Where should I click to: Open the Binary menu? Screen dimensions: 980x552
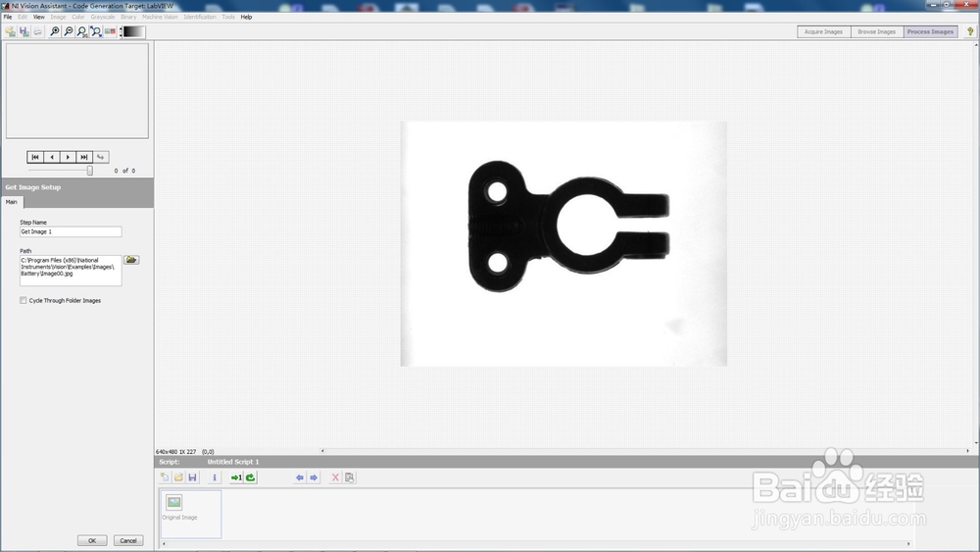[128, 17]
